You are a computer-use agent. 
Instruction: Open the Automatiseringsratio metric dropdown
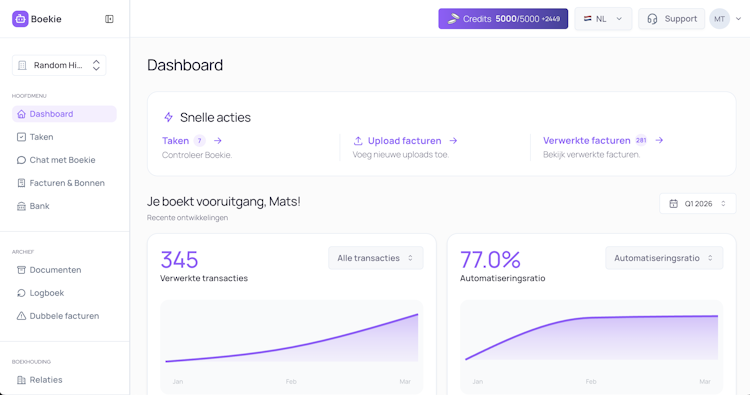[x=664, y=258]
